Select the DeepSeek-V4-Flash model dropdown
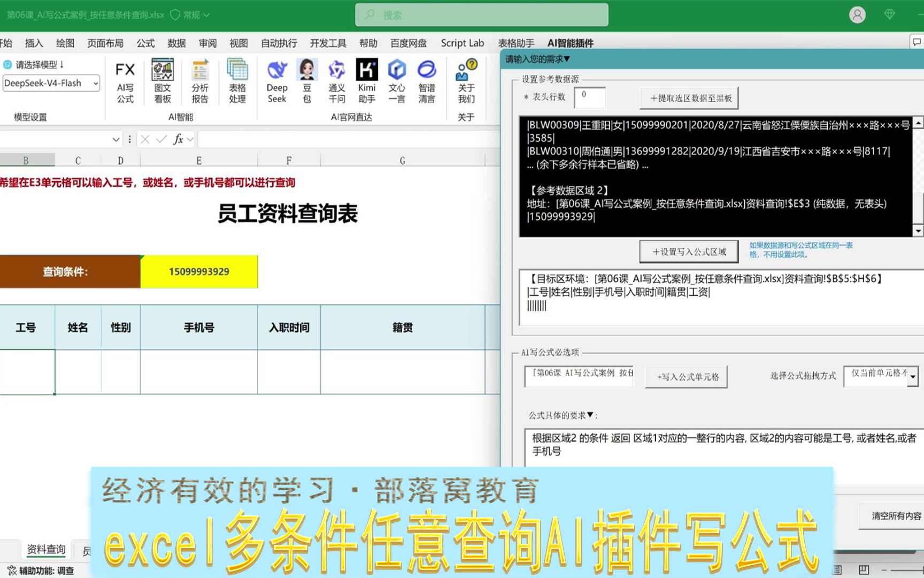 [x=51, y=83]
